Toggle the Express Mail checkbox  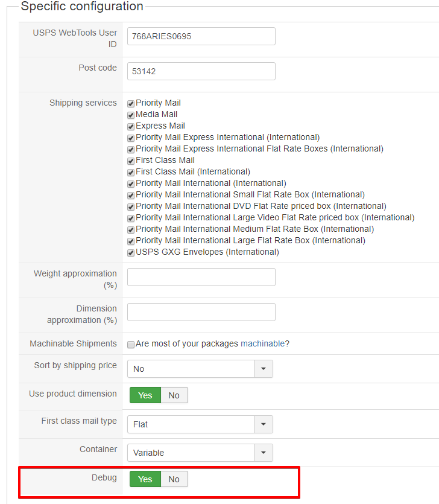(131, 127)
